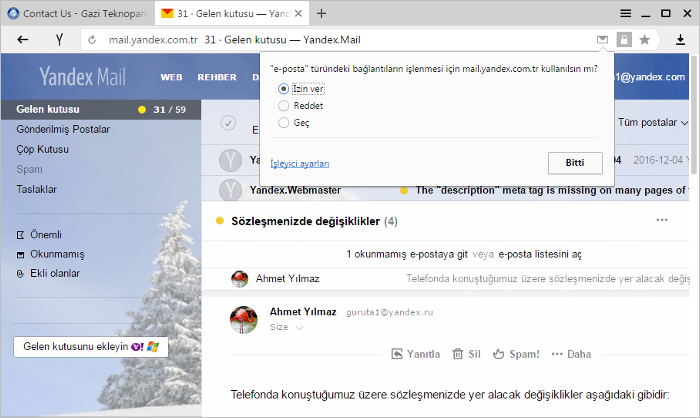This screenshot has height=418, width=700.
Task: Open the REHBER menu item
Action: coord(217,77)
